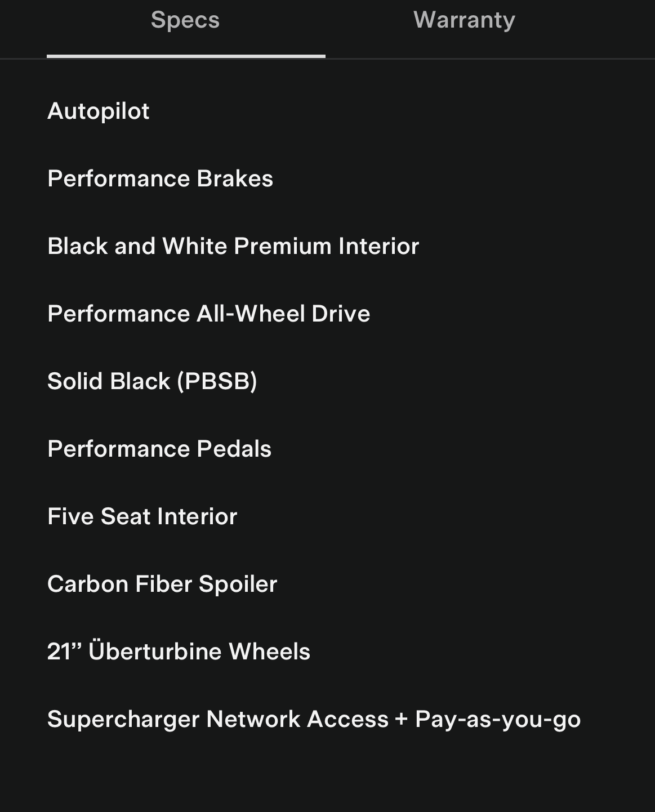Switch to the Warranty tab

464,20
